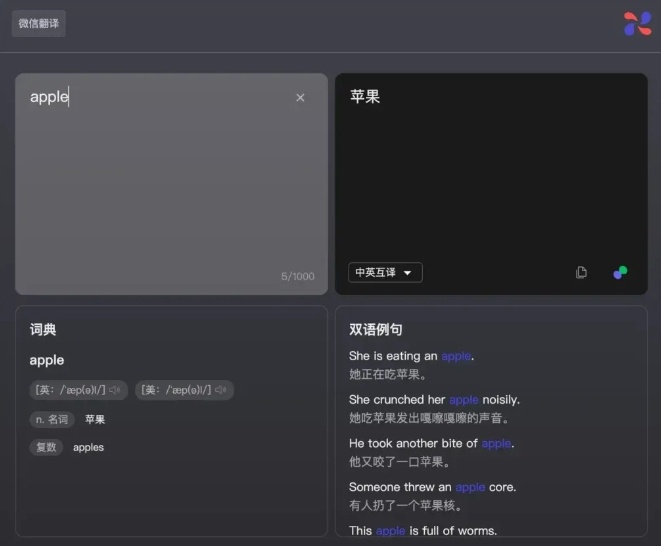Open the 中英互译 language dropdown

point(385,272)
